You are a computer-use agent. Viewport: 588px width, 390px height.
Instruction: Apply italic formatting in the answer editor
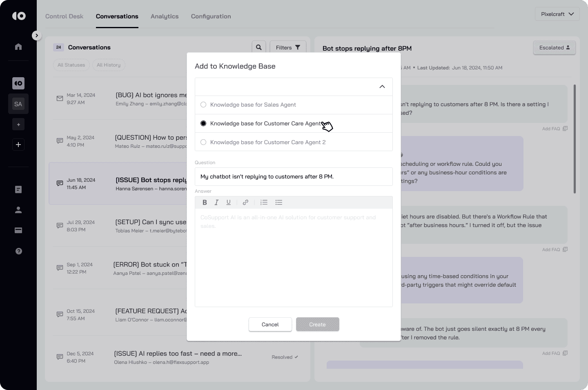point(216,202)
